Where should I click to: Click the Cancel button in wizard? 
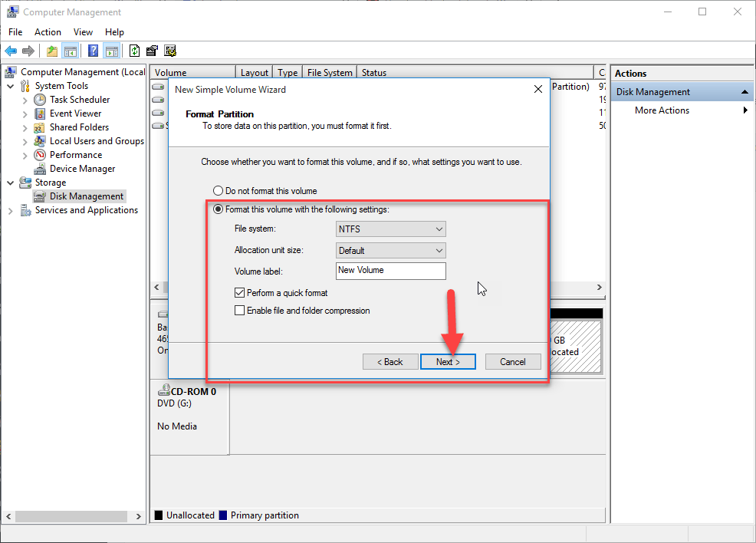pyautogui.click(x=513, y=362)
